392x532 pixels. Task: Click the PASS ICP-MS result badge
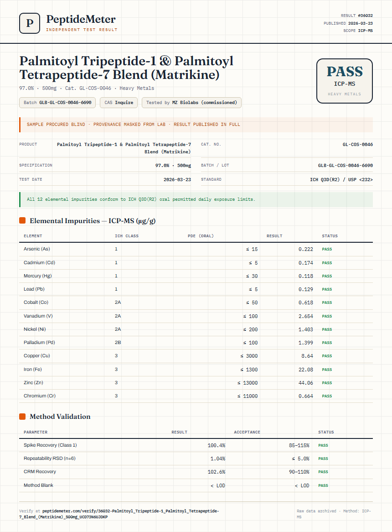tap(345, 81)
